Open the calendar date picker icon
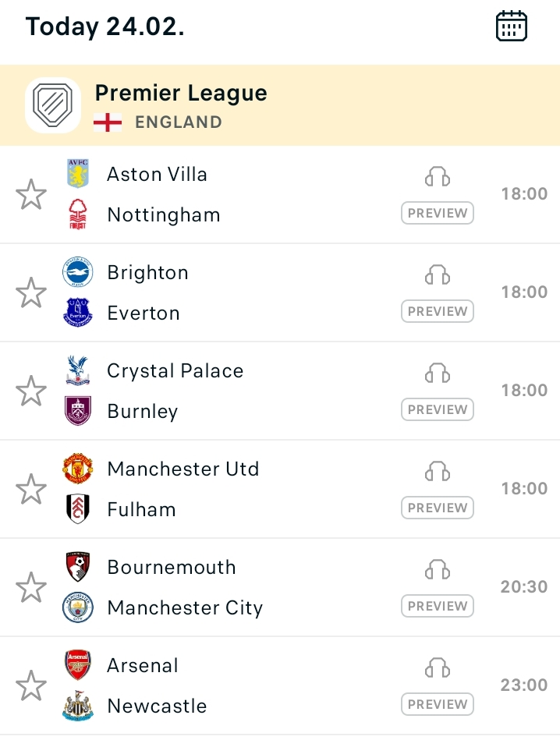Image resolution: width=560 pixels, height=740 pixels. tap(512, 26)
